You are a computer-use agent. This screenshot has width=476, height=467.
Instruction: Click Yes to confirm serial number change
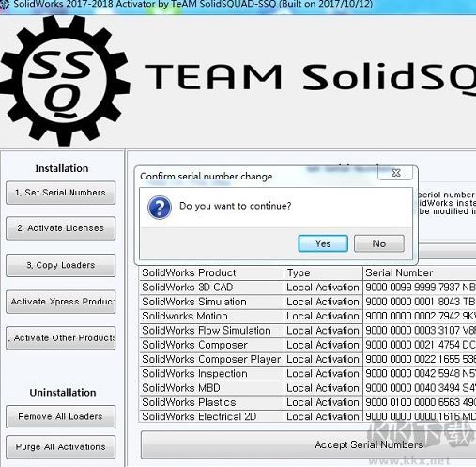(323, 243)
